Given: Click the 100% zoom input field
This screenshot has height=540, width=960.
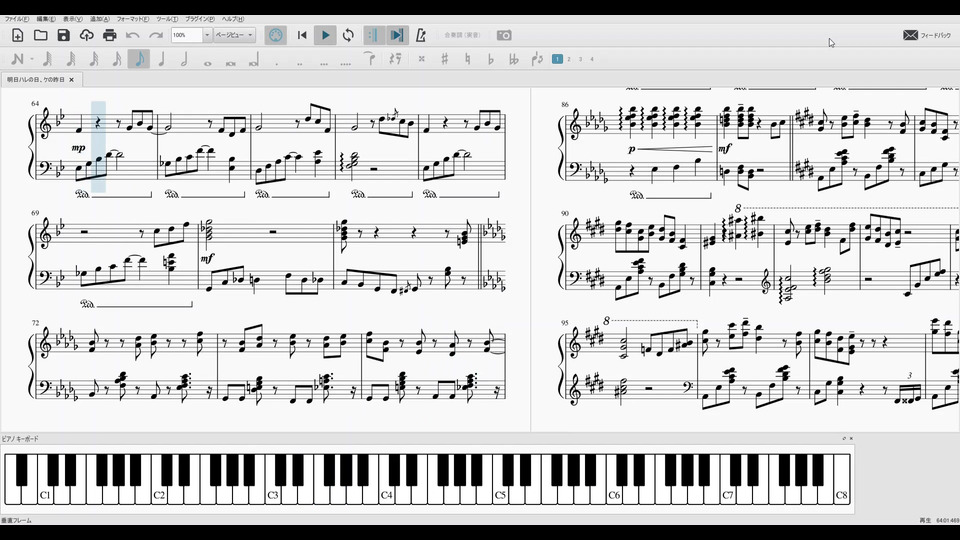Looking at the screenshot, I should [186, 36].
